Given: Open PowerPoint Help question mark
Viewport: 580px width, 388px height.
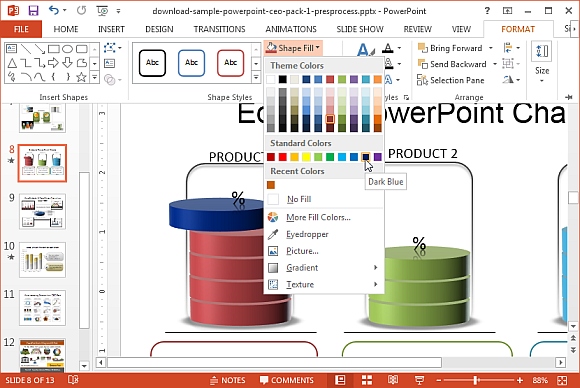Looking at the screenshot, I should [487, 11].
